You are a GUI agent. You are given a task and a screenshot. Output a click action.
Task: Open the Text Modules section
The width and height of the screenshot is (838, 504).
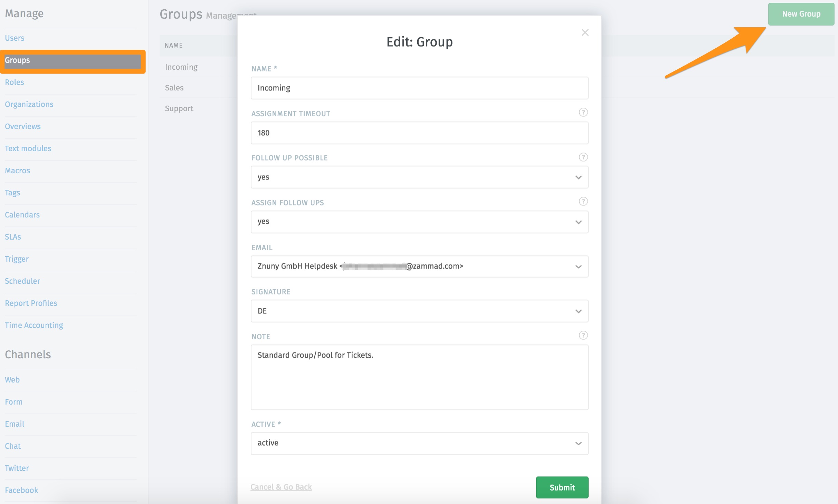coord(28,148)
